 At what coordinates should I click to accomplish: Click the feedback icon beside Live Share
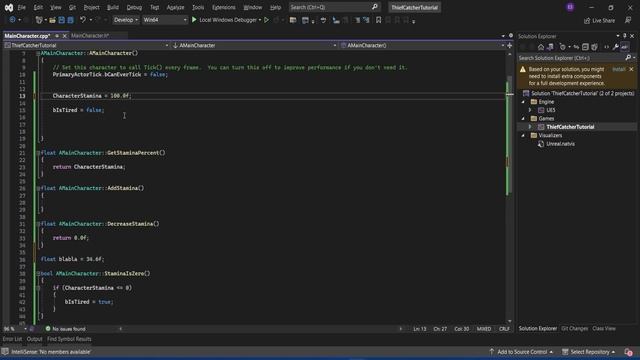click(x=628, y=20)
